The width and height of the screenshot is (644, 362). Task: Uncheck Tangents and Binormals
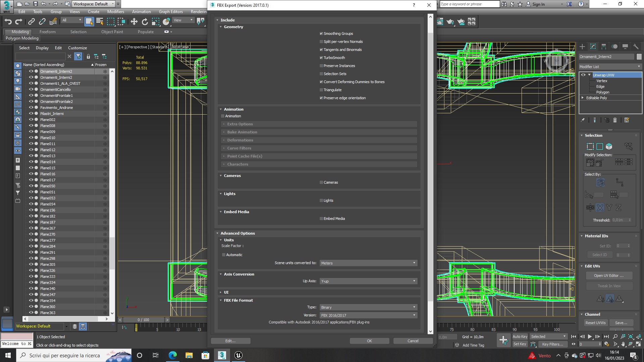coord(321,50)
